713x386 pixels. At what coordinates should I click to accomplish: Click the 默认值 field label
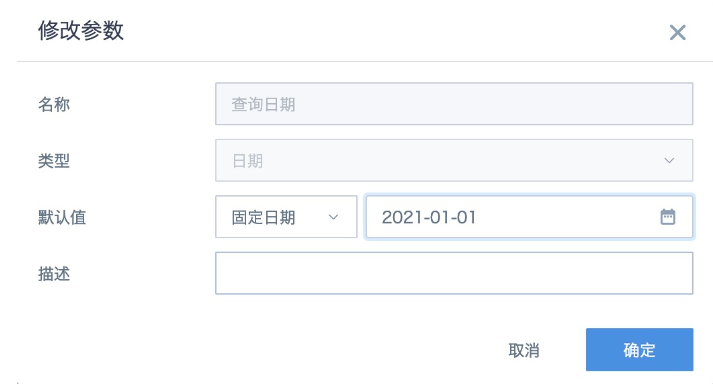click(62, 217)
